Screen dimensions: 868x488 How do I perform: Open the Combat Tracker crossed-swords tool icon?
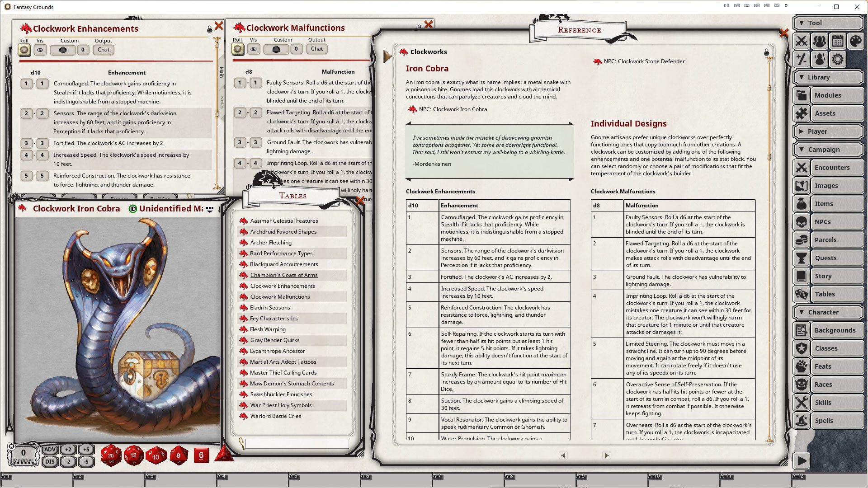point(801,41)
